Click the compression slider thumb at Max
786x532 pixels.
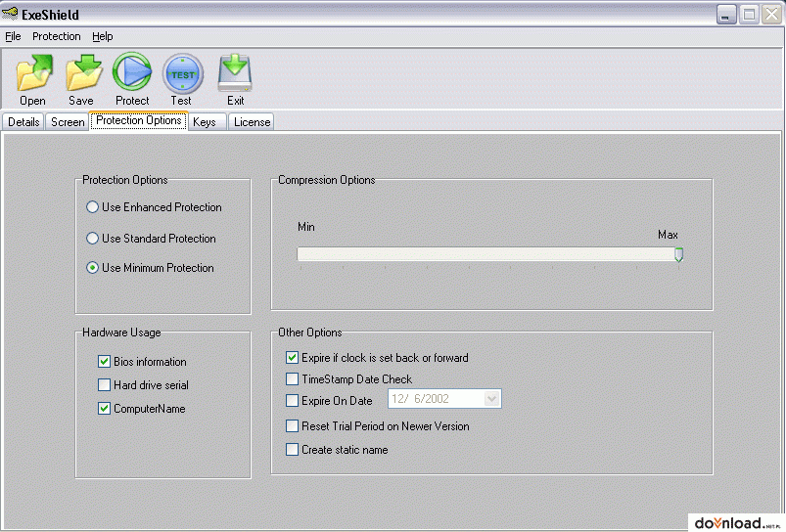[678, 254]
